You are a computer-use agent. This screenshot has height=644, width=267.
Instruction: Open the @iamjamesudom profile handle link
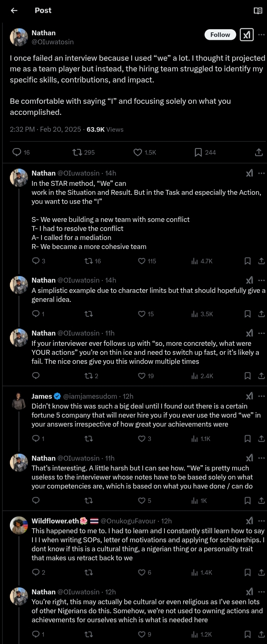90,396
